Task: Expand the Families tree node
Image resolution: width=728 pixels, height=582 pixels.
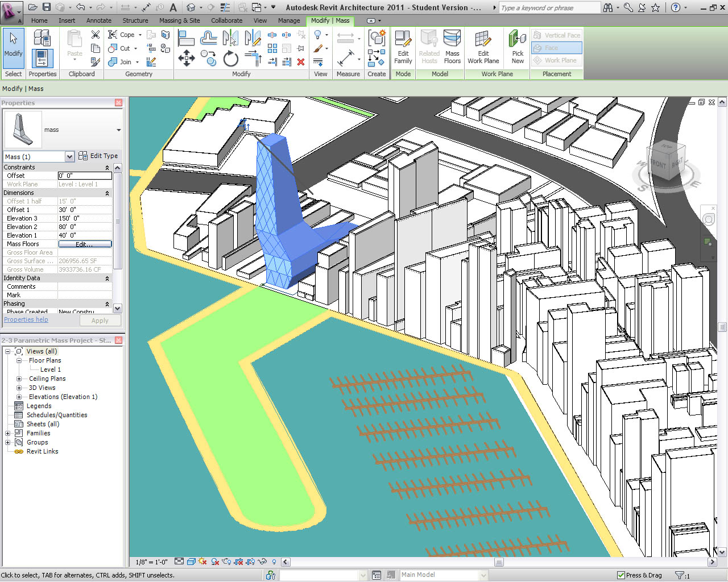Action: click(x=7, y=433)
